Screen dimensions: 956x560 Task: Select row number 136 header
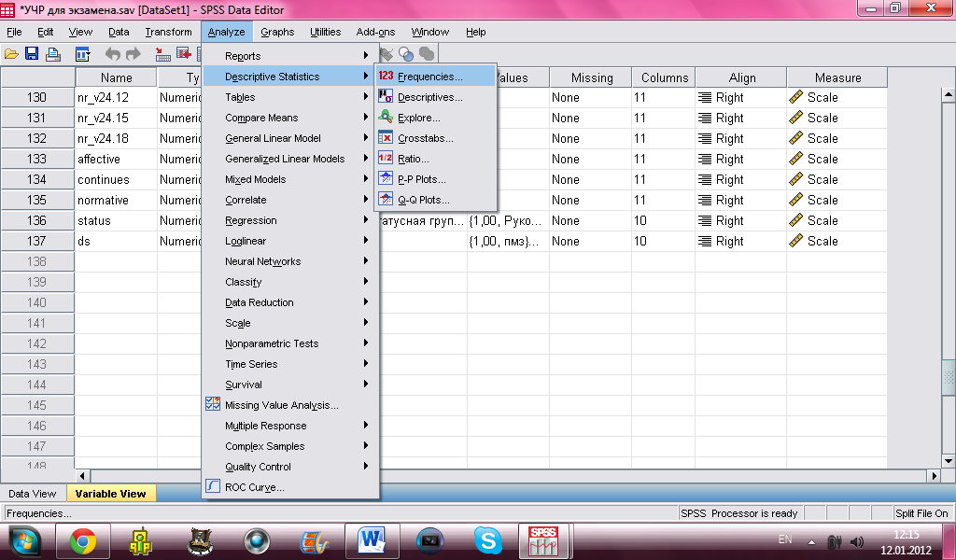(x=37, y=220)
